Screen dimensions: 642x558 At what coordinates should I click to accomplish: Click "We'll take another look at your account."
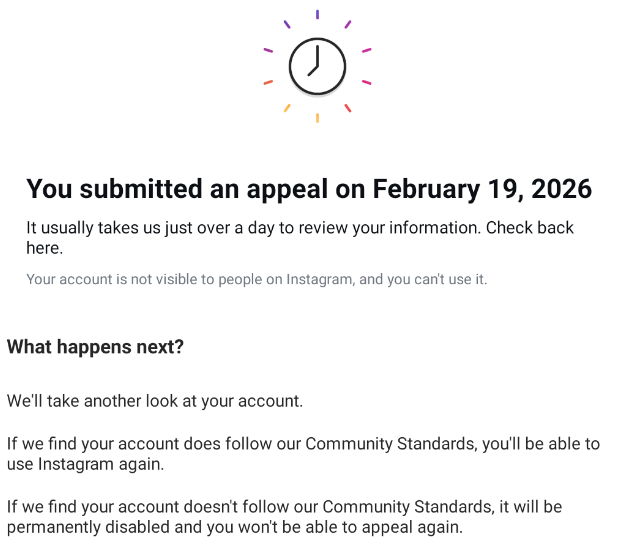154,401
